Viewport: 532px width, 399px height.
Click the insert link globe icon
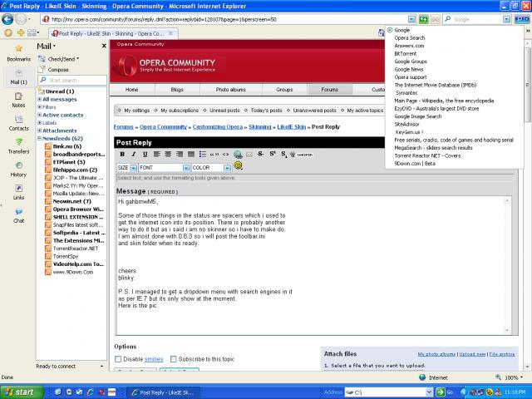(238, 155)
